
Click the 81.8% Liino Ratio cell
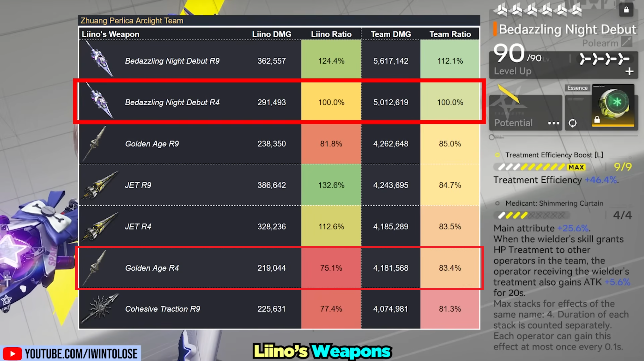(331, 144)
